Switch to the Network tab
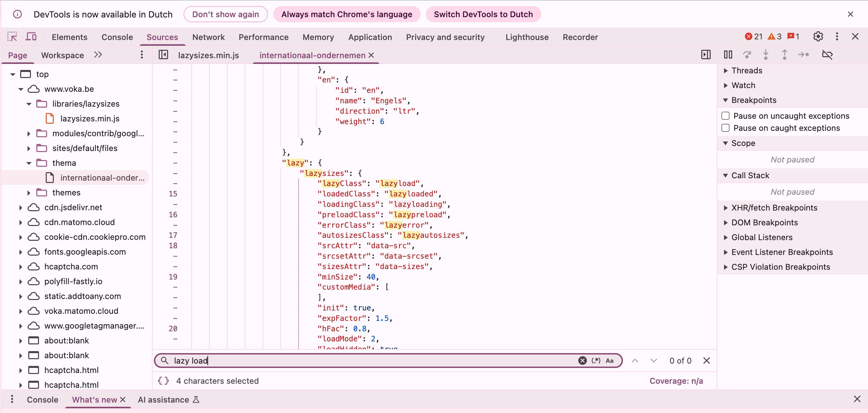The width and height of the screenshot is (868, 413). (x=208, y=37)
